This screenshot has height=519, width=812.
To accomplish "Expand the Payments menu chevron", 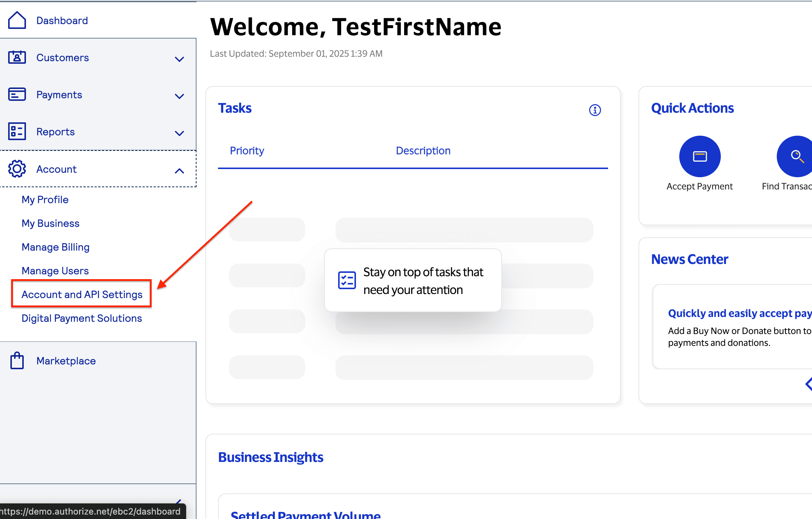I will pos(179,96).
